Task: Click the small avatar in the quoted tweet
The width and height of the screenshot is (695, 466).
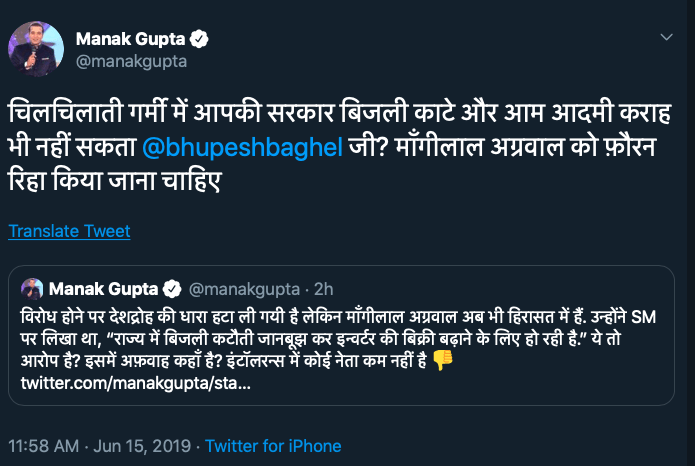Action: 31,288
